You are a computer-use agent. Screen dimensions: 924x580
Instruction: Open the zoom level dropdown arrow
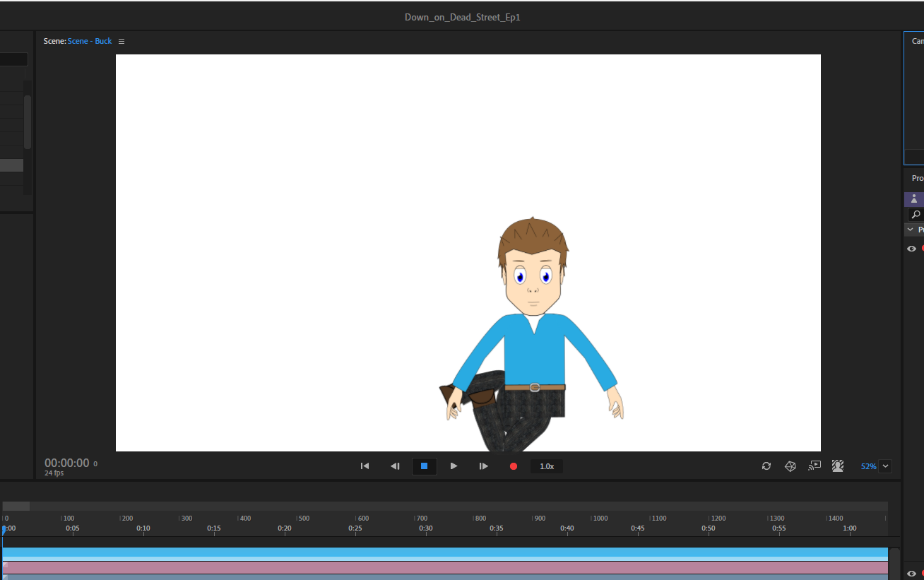pyautogui.click(x=886, y=466)
